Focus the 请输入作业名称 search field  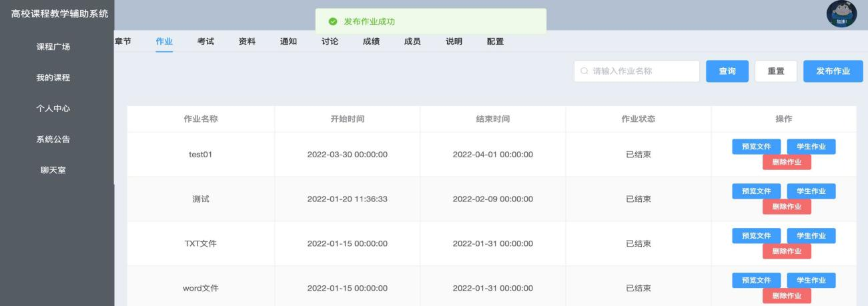(x=636, y=71)
